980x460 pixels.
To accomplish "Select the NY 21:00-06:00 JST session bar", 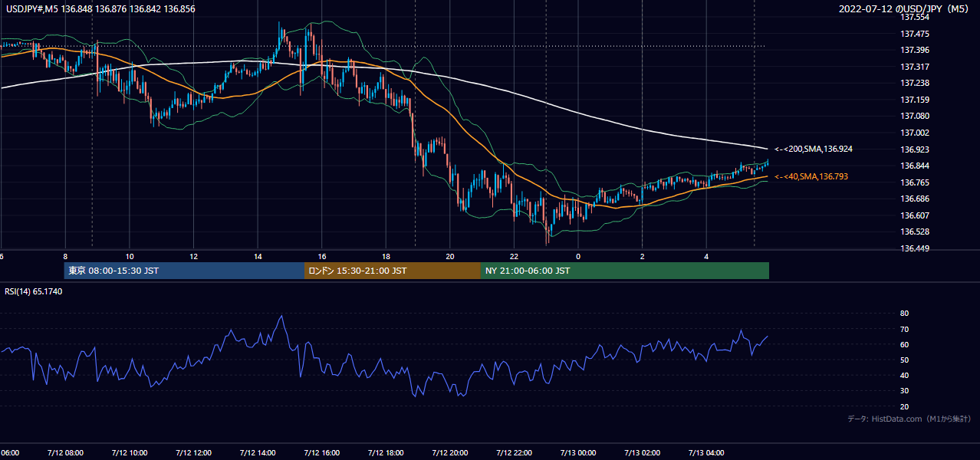I will (625, 271).
